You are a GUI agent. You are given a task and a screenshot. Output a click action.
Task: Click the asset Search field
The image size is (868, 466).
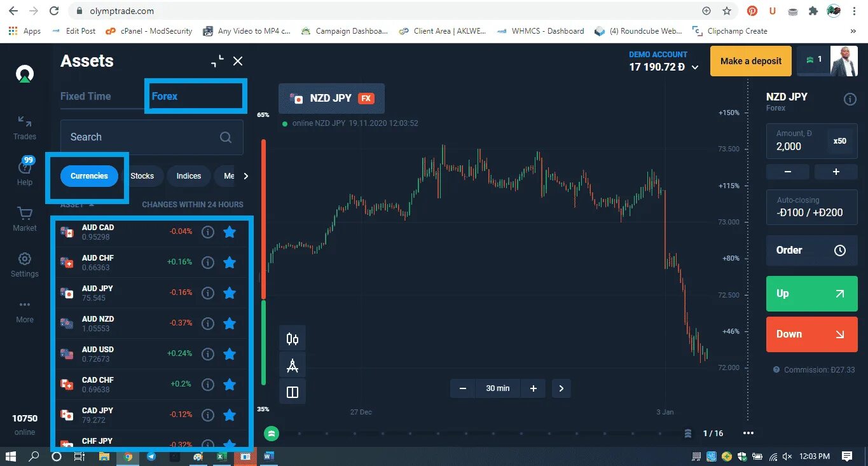click(151, 137)
